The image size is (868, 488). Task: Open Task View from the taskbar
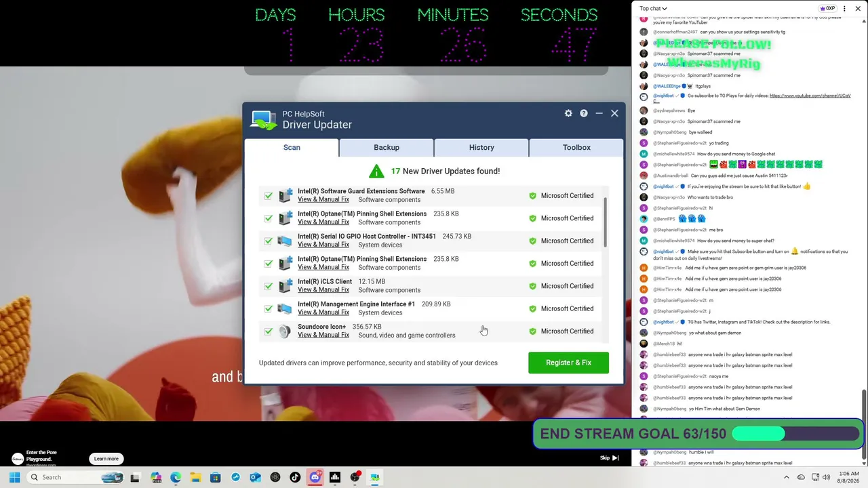pyautogui.click(x=135, y=477)
